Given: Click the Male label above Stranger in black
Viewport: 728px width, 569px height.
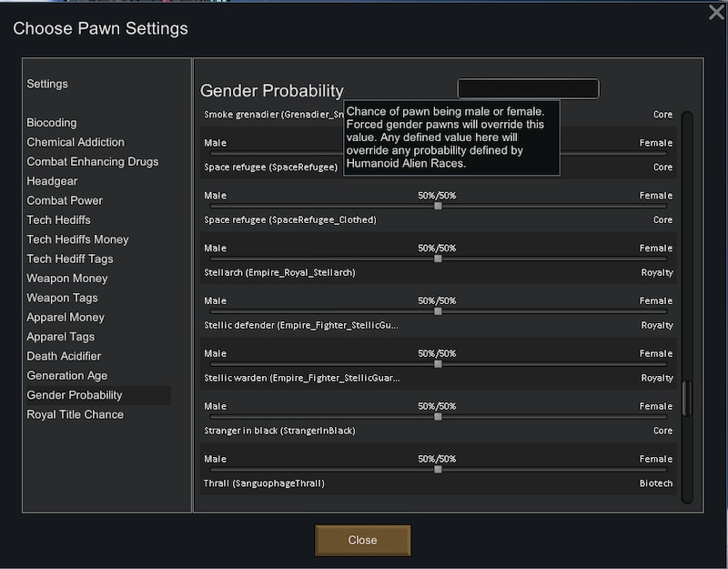Looking at the screenshot, I should tap(216, 406).
